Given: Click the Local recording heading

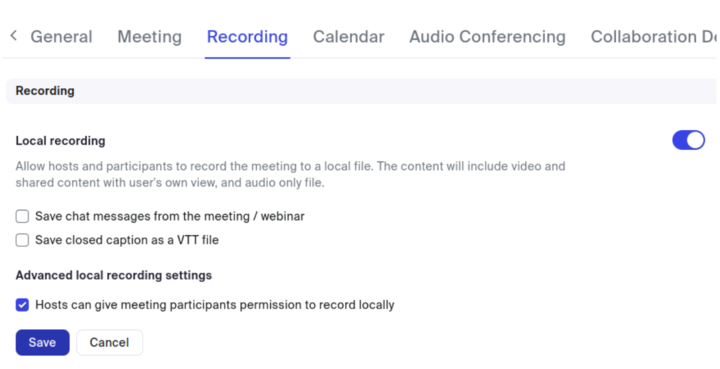Looking at the screenshot, I should coord(60,140).
